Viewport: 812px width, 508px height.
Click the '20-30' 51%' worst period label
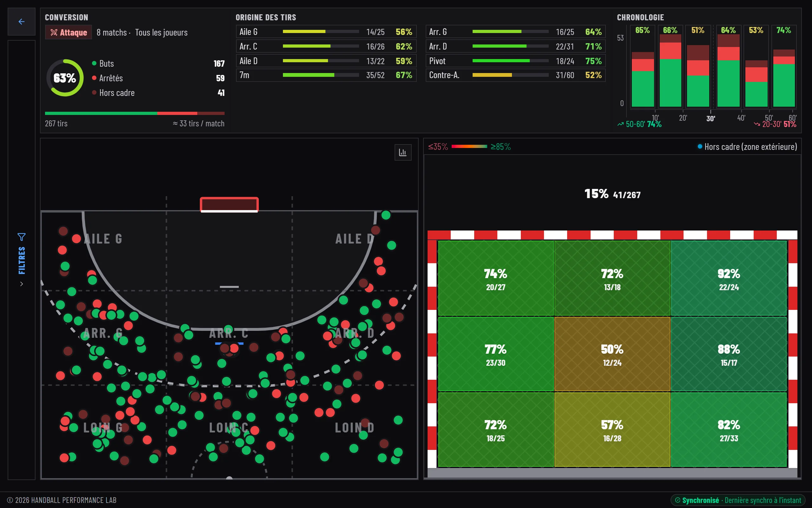[x=775, y=124]
